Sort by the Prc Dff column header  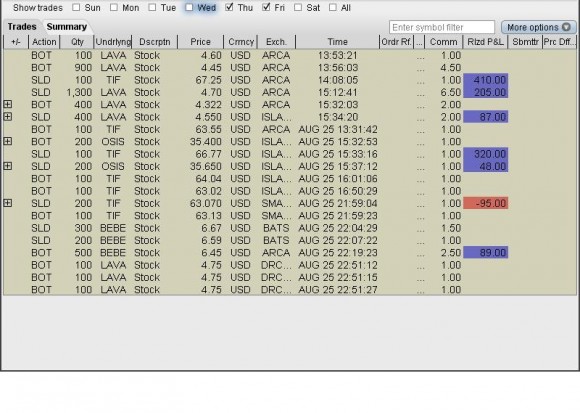point(560,42)
